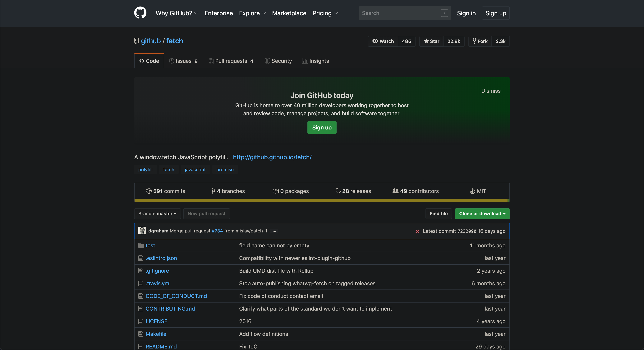
Task: Dismiss the Join GitHub banner
Action: [x=491, y=91]
